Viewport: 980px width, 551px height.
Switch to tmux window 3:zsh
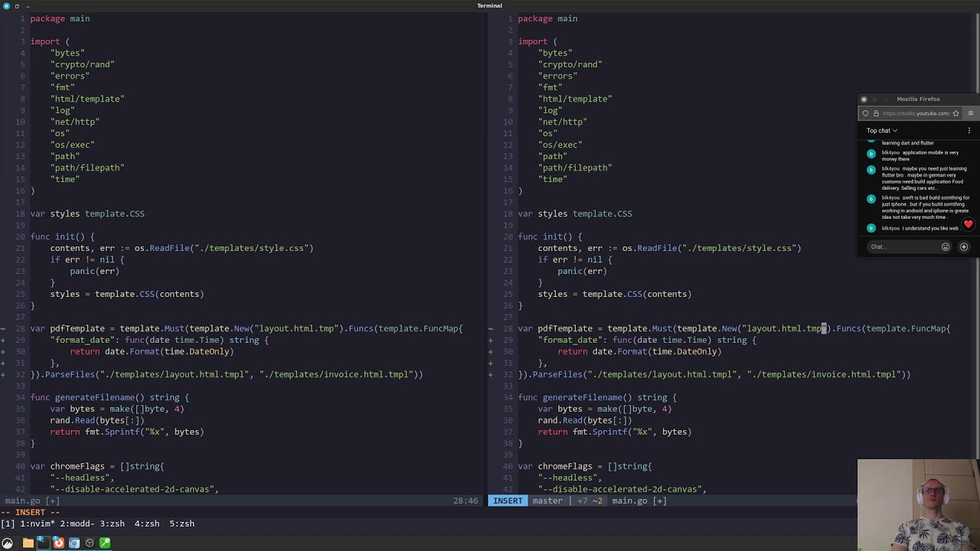[x=112, y=523]
